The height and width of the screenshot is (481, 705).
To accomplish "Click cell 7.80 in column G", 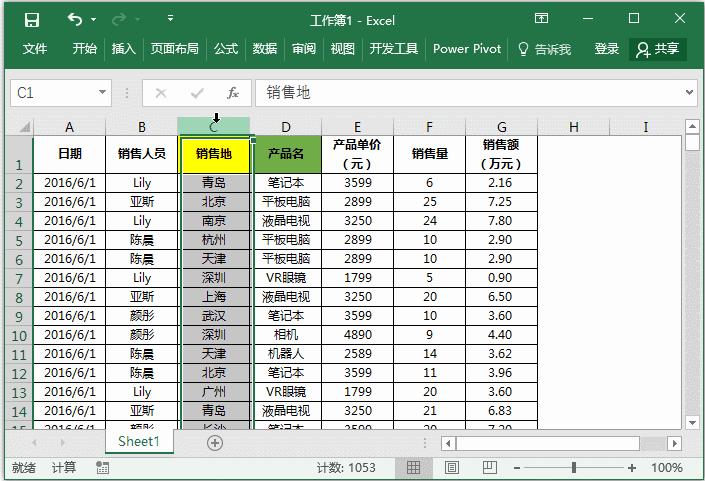I will (x=501, y=221).
